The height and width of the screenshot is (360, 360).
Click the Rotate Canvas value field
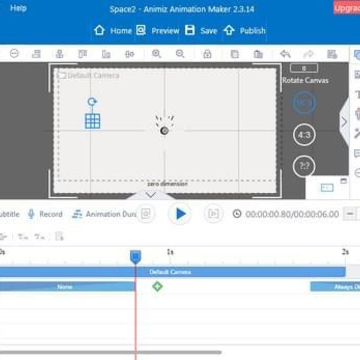point(304,68)
